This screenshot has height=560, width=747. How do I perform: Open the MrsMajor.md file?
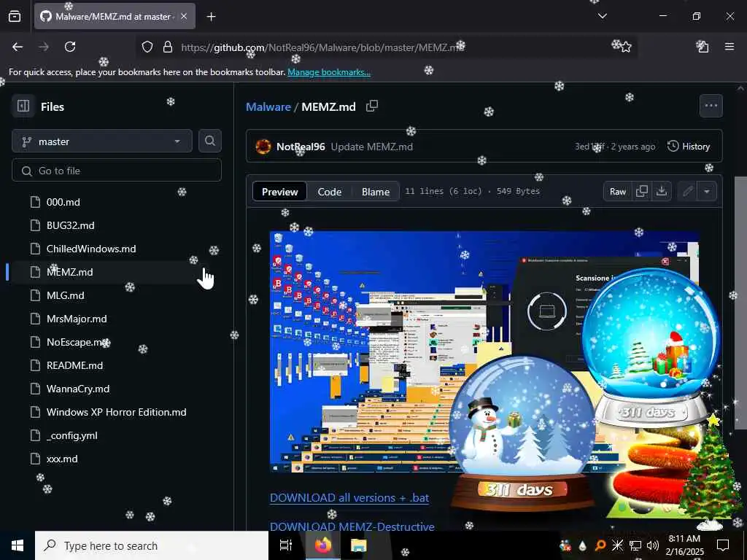coord(77,319)
